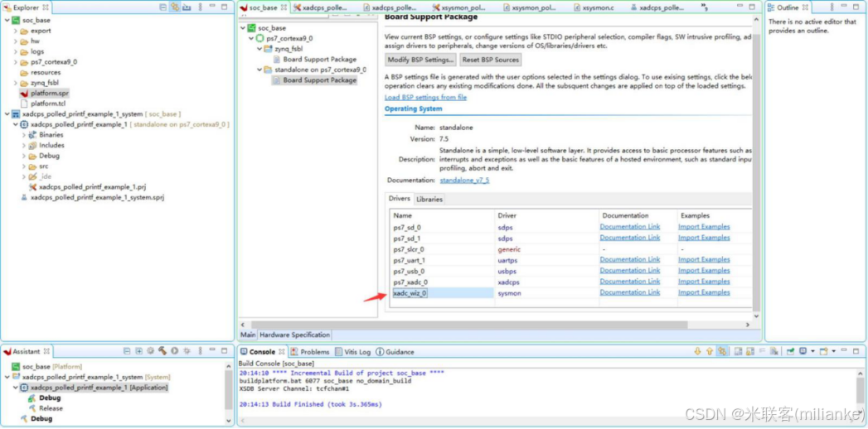Open the Vitis Log tab

click(352, 352)
